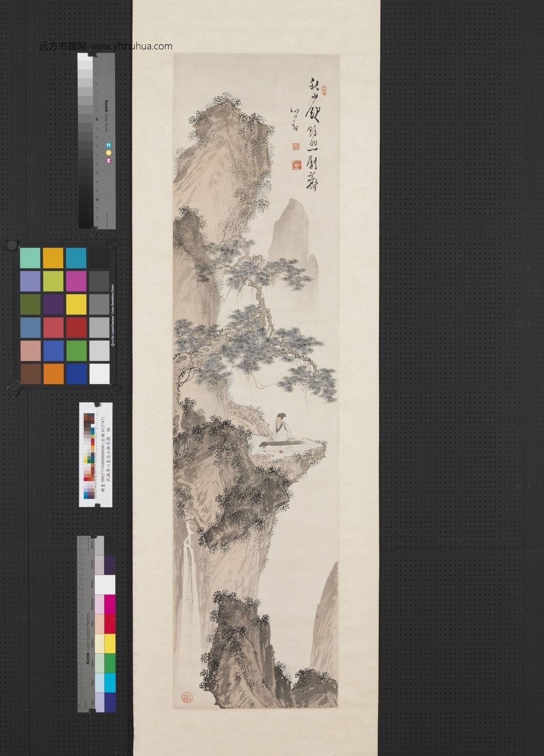Pick the sky-blue patch beside the pinkish-red ColorChecker patch
Viewport: 544px width, 756px height.
30,327
